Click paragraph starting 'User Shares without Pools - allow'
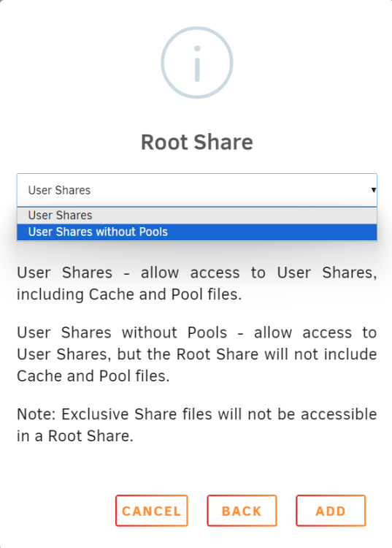Viewport: 392px width, 548px height. coord(197,354)
